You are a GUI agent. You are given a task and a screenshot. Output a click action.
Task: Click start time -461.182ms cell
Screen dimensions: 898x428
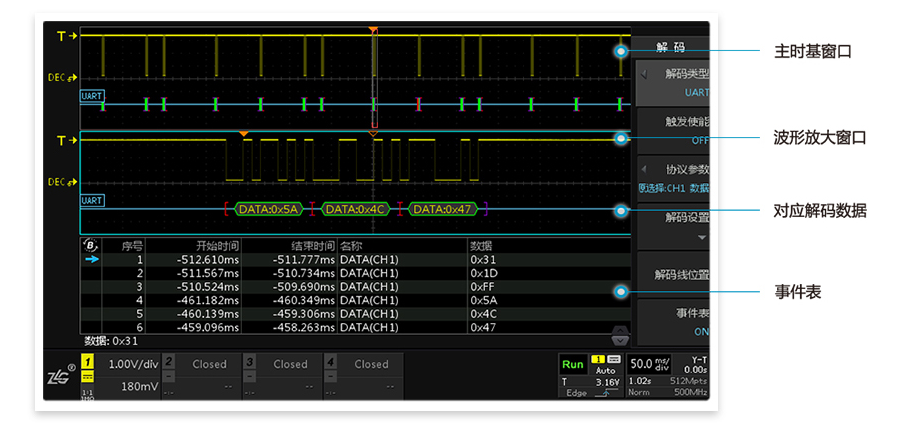pyautogui.click(x=208, y=300)
